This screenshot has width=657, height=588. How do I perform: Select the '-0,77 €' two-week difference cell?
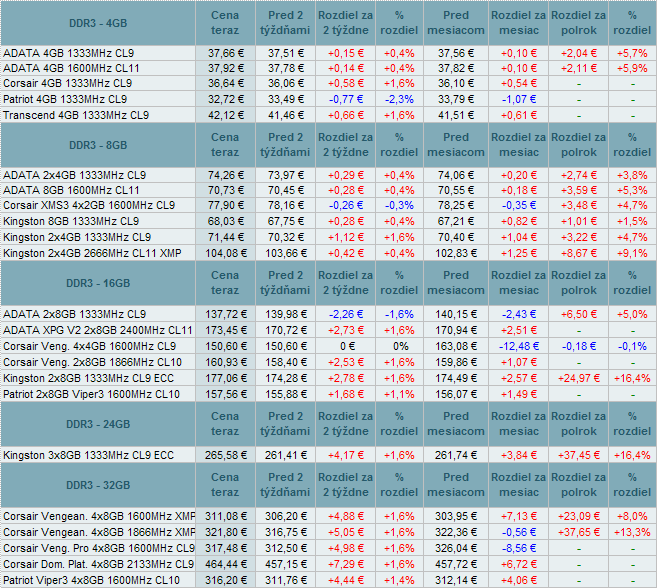point(346,99)
